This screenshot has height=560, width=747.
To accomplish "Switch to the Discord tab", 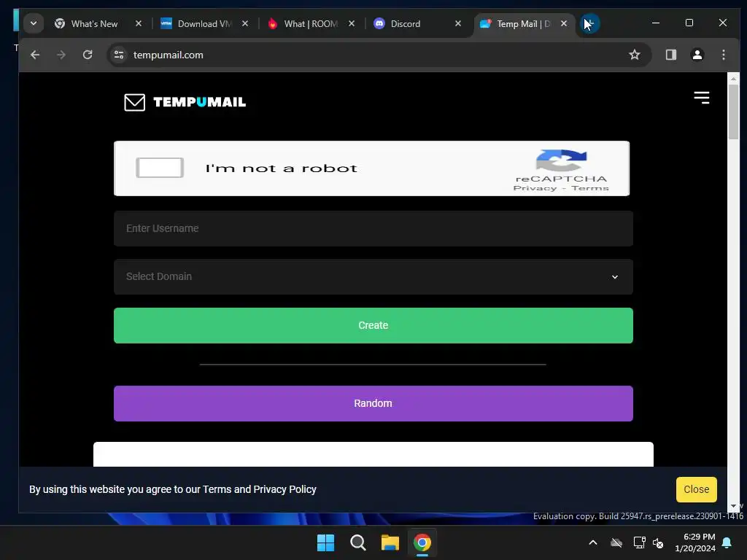I will (x=406, y=24).
